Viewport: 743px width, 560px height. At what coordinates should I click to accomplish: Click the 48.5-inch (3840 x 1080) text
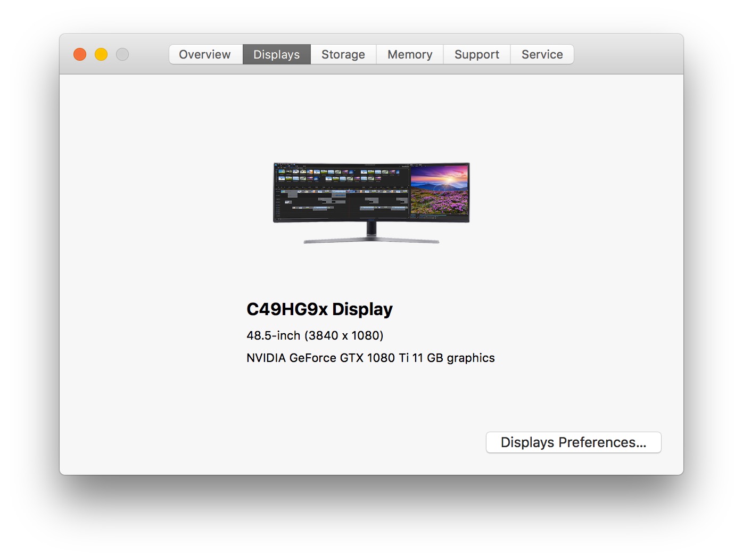pos(315,335)
